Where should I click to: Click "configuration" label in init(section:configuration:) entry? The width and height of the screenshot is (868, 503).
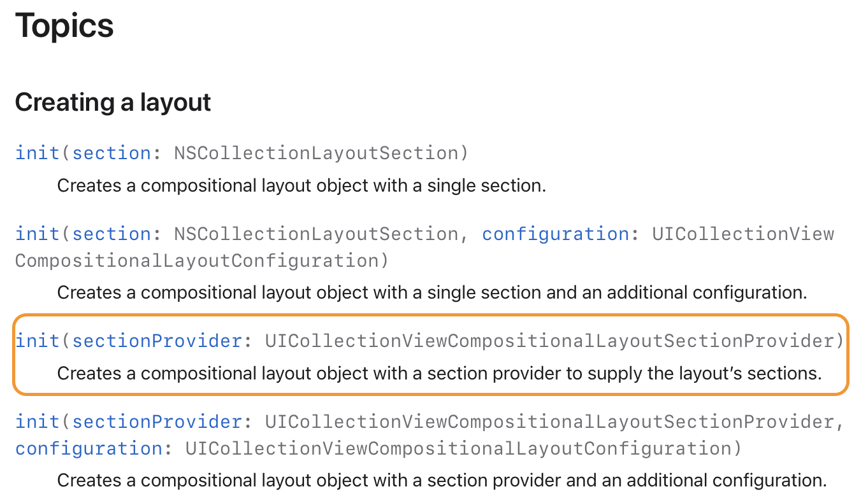point(556,234)
